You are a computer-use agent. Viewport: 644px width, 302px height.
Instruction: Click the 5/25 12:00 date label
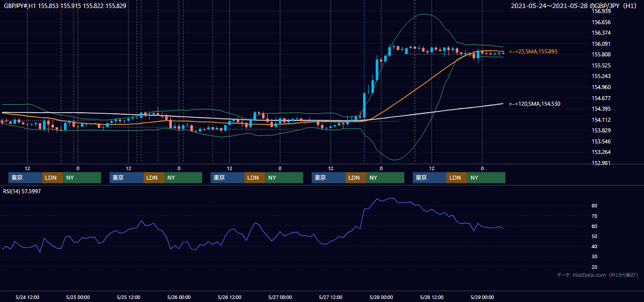pos(128,297)
